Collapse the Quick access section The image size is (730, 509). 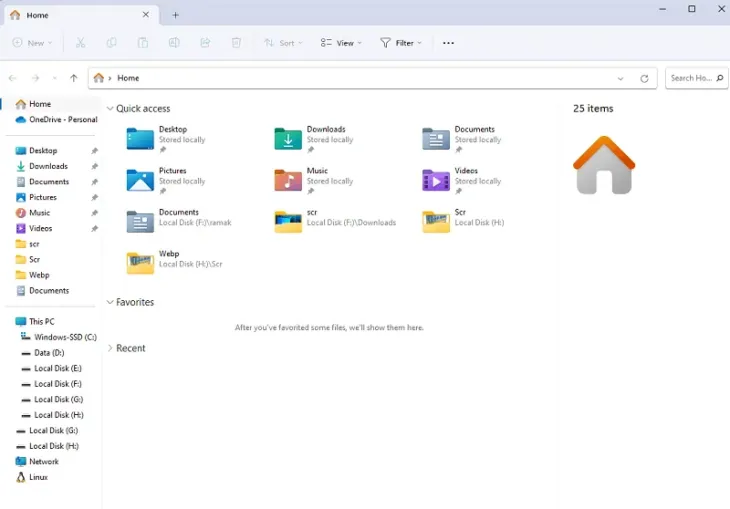[x=110, y=108]
